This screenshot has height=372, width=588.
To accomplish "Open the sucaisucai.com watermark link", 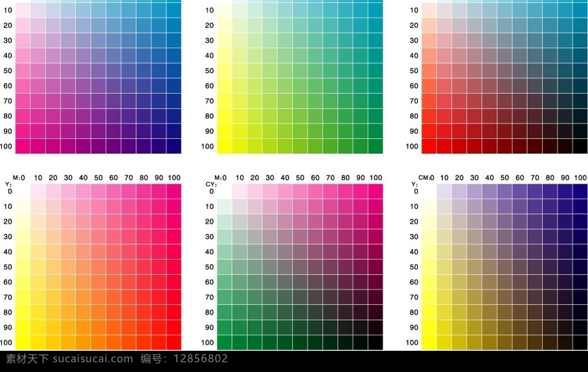I will coord(92,359).
